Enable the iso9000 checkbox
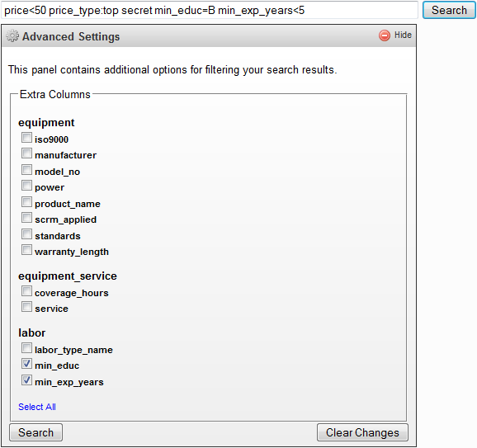 coord(26,138)
